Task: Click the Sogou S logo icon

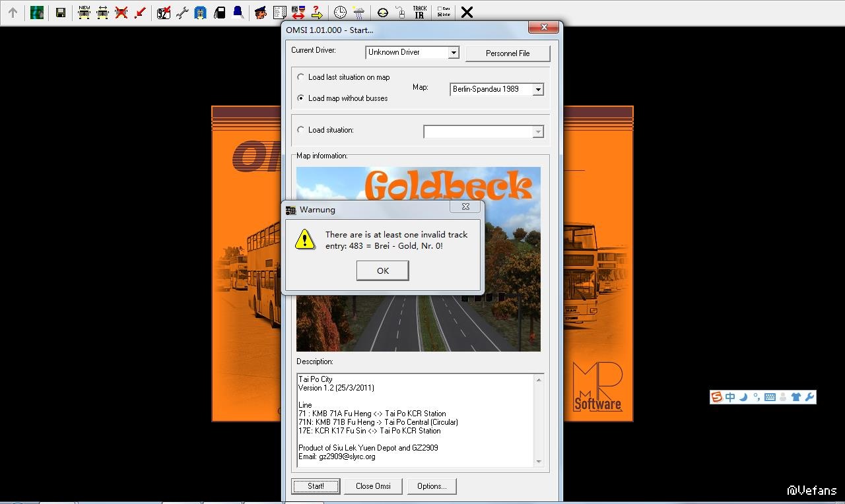Action: click(x=717, y=397)
